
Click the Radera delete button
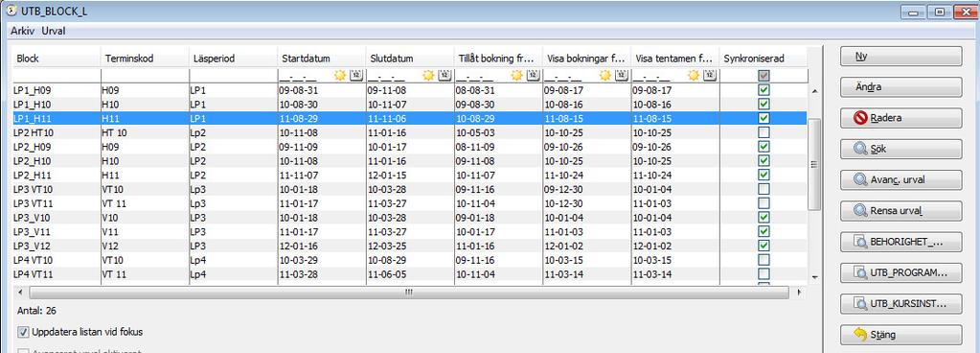900,118
